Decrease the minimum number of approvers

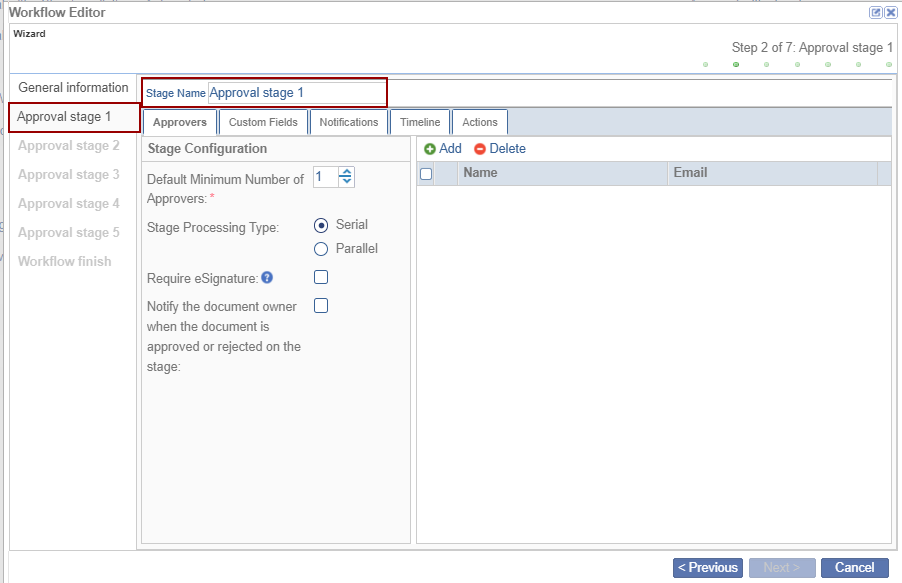point(346,181)
